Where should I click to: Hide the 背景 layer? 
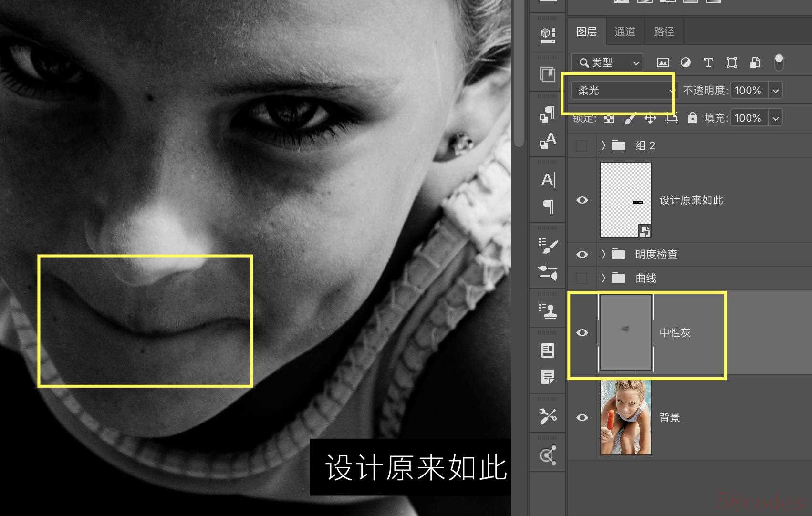tap(582, 417)
